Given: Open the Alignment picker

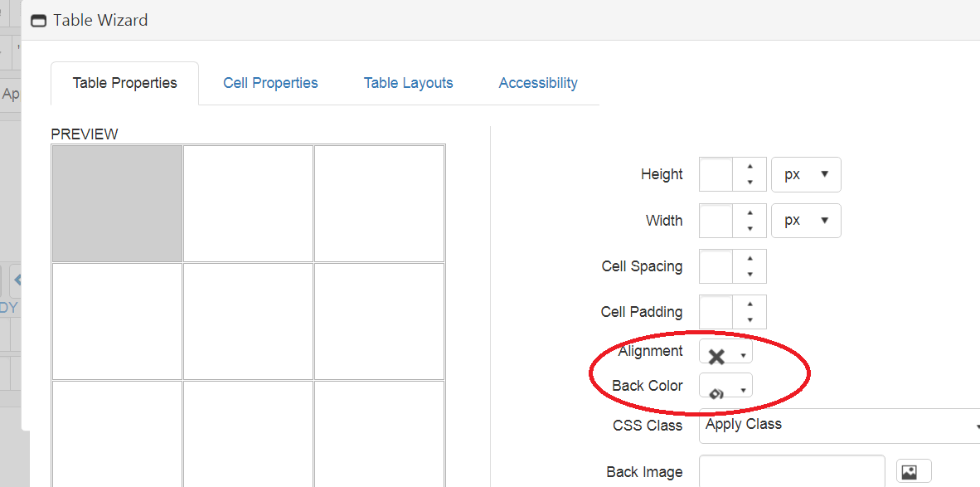Looking at the screenshot, I should (x=726, y=355).
